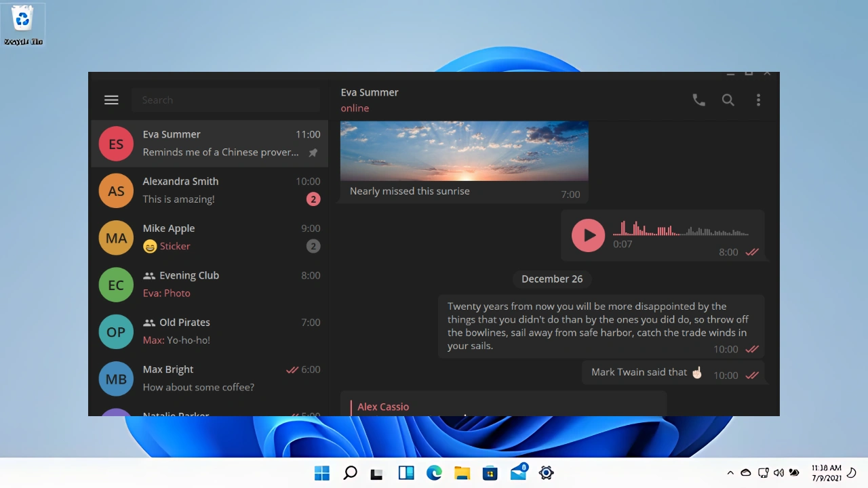Click the read checkmarks on Max Bright chat
The height and width of the screenshot is (488, 868).
[x=292, y=370]
